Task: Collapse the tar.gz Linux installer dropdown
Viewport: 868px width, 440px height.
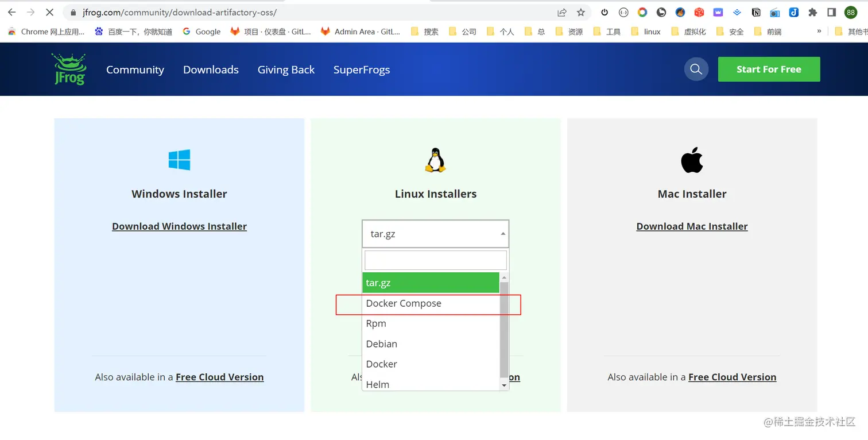Action: [435, 234]
